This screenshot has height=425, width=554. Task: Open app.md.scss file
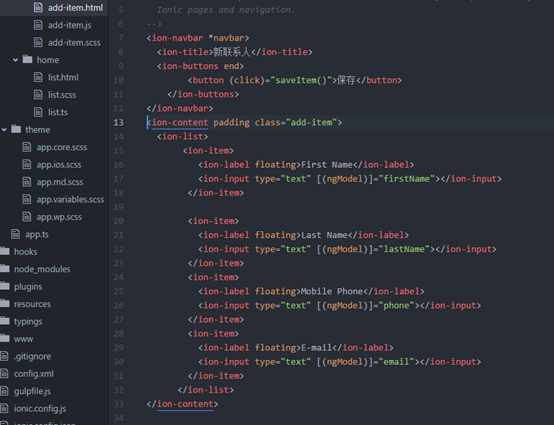[x=60, y=182]
